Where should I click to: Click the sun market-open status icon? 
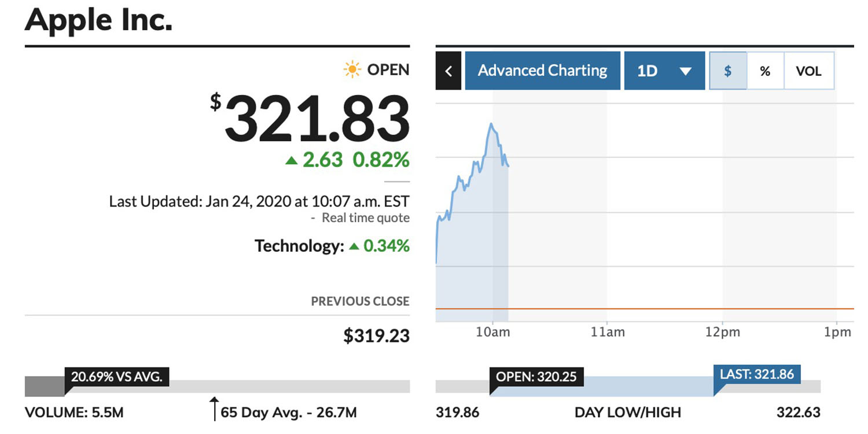[x=352, y=70]
